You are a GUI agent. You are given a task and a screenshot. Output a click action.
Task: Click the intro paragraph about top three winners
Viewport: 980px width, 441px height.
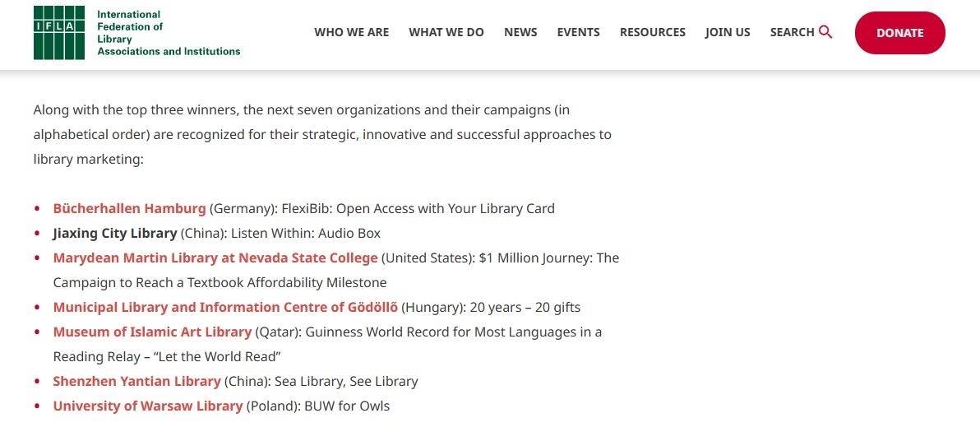pyautogui.click(x=322, y=134)
